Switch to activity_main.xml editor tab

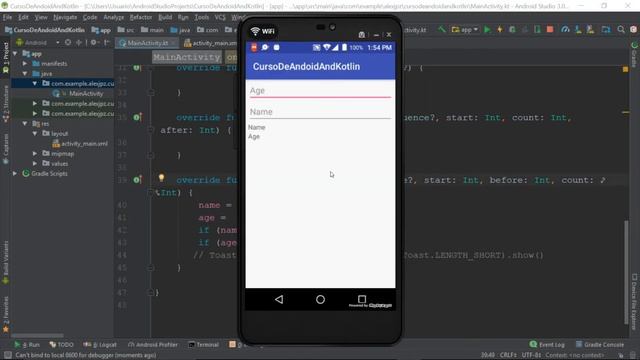point(211,43)
